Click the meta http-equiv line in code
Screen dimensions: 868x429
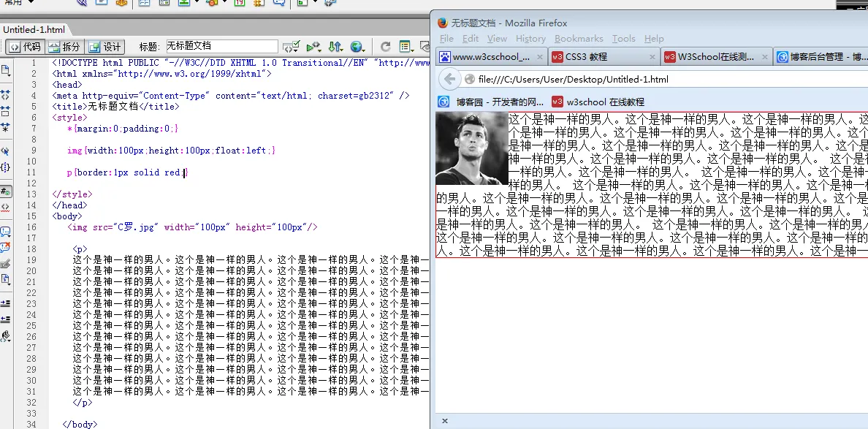click(x=231, y=96)
